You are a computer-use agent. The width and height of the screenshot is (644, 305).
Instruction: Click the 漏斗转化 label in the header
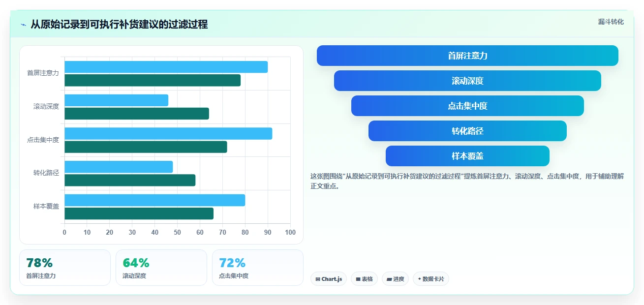point(611,22)
